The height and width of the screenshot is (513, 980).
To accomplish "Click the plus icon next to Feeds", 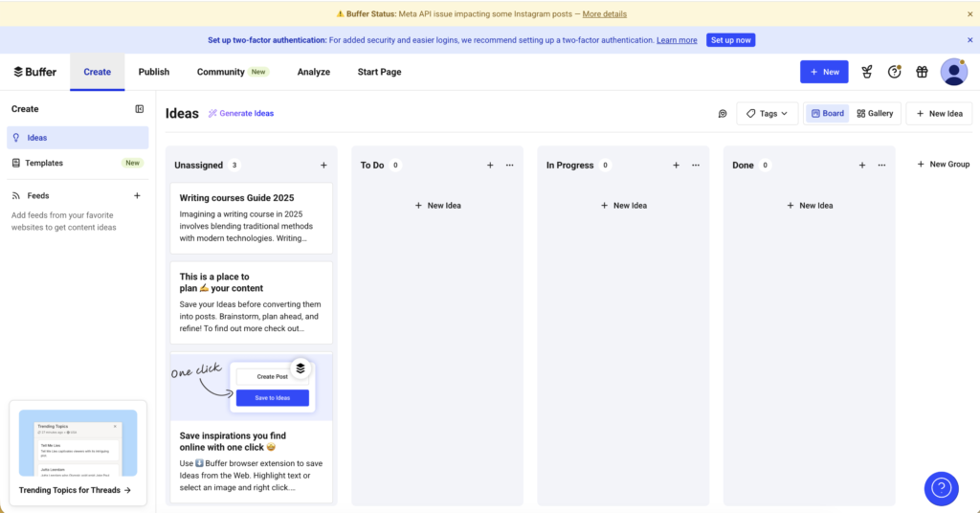I will pyautogui.click(x=137, y=195).
